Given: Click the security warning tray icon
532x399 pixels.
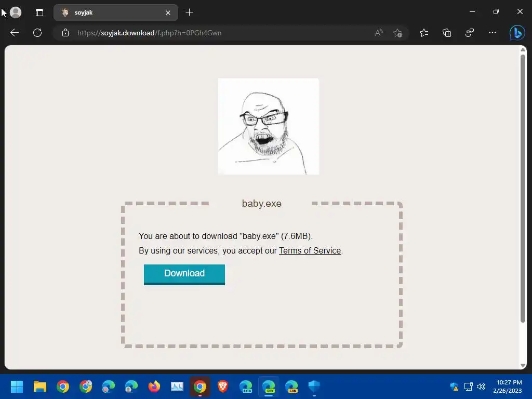Looking at the screenshot, I should pos(454,387).
